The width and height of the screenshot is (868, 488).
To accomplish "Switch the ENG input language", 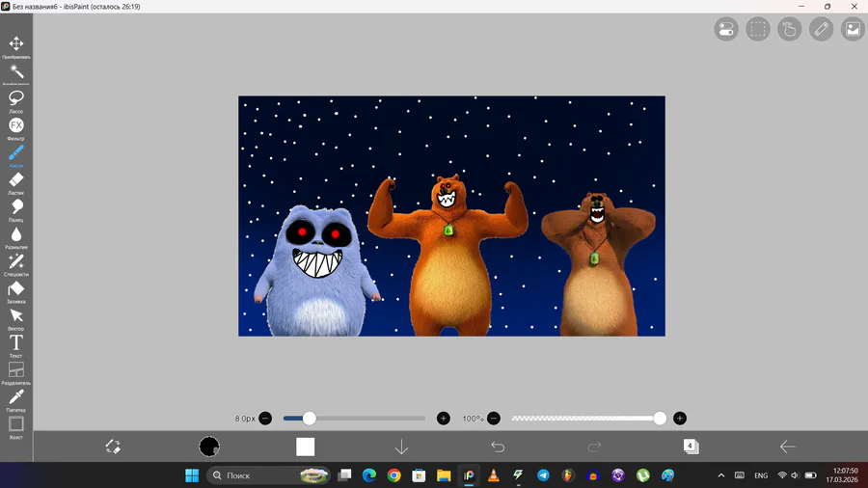I will (761, 475).
